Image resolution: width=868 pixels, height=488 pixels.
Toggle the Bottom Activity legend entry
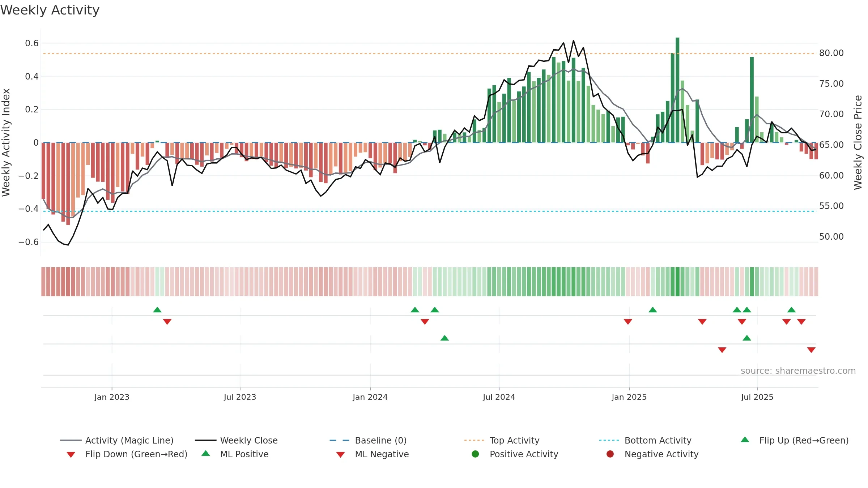click(x=645, y=440)
